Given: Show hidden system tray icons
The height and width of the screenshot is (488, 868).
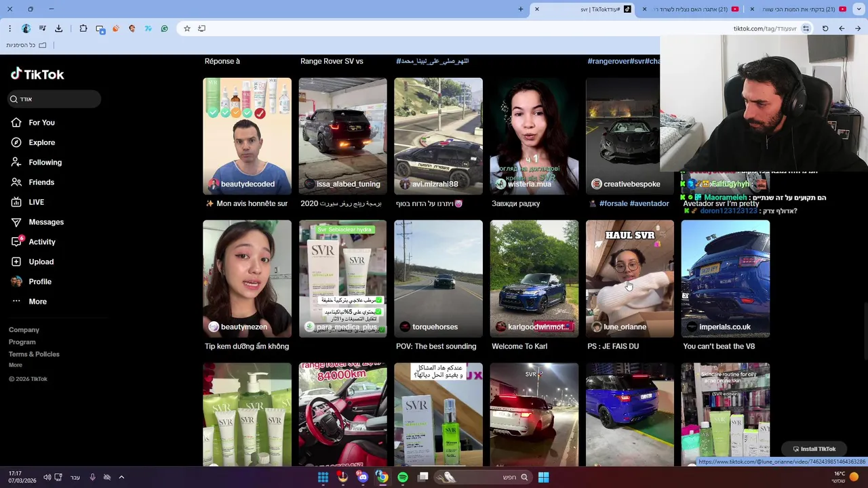Looking at the screenshot, I should (x=121, y=477).
